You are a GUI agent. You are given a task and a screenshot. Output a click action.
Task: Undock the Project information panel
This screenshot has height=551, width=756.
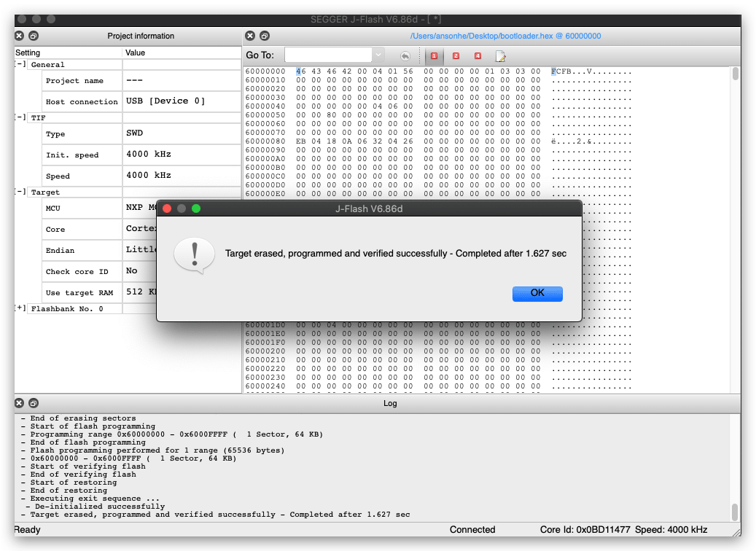pyautogui.click(x=34, y=36)
